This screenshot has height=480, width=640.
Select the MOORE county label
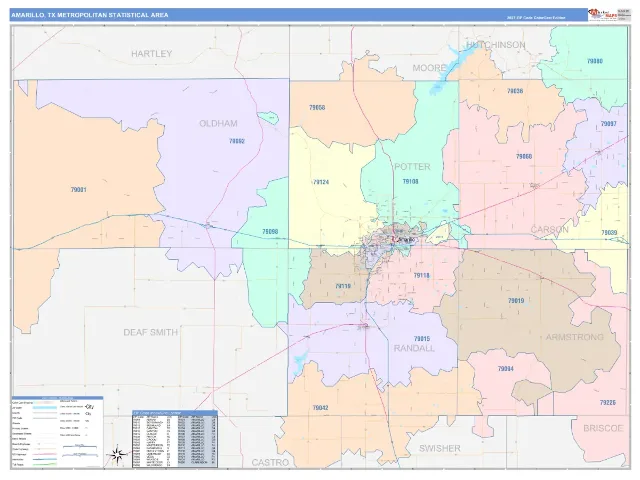429,68
